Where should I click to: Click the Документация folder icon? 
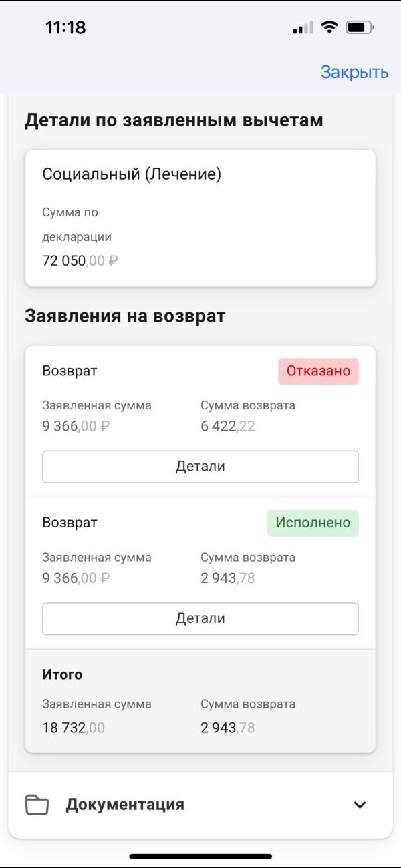37,805
